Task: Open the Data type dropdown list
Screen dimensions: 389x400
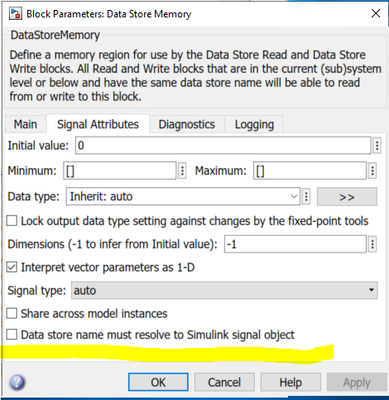Action: (x=183, y=196)
